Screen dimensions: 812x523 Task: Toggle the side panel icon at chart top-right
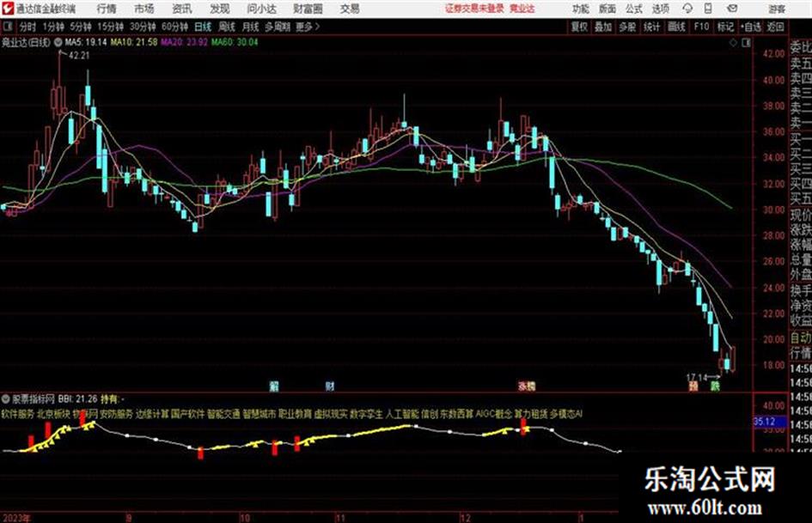coord(746,43)
